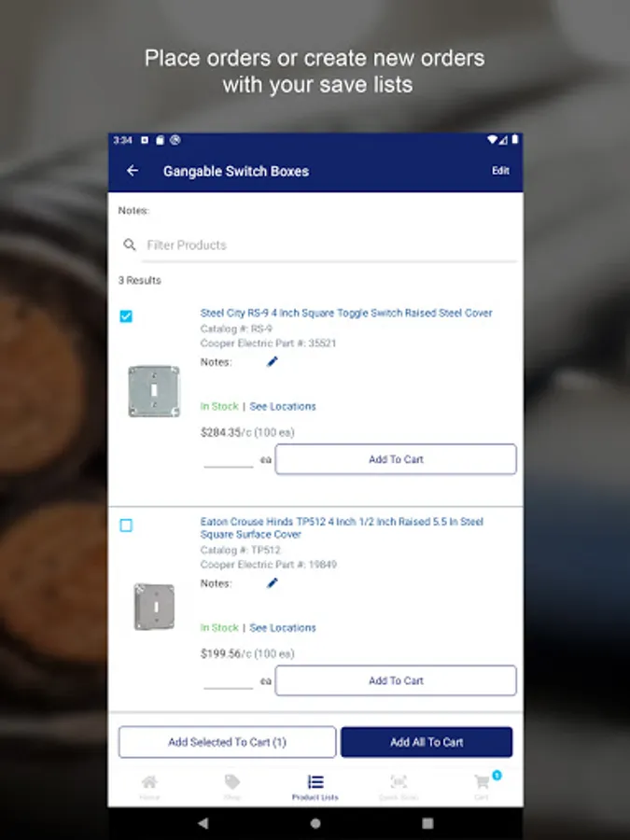The image size is (630, 840).
Task: Tap Android home circle button
Action: pyautogui.click(x=315, y=823)
